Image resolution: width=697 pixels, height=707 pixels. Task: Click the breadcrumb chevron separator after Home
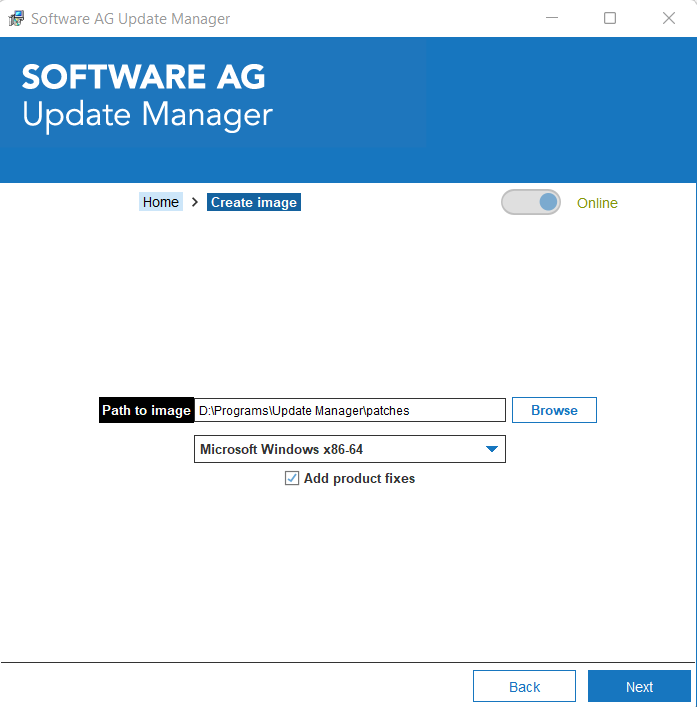(195, 202)
